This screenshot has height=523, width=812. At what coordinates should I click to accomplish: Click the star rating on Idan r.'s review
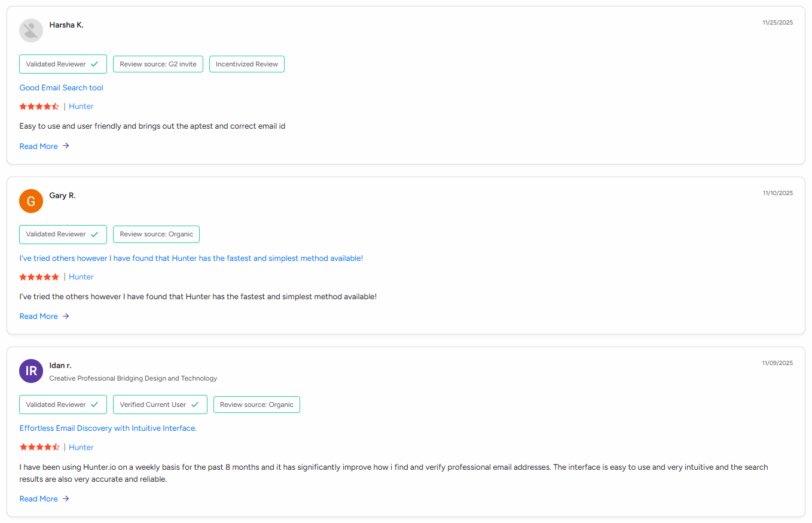click(39, 447)
